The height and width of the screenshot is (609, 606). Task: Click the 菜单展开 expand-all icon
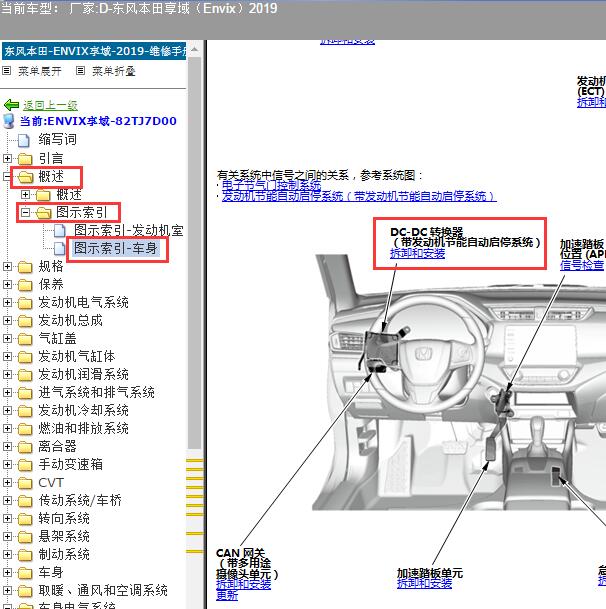point(6,71)
